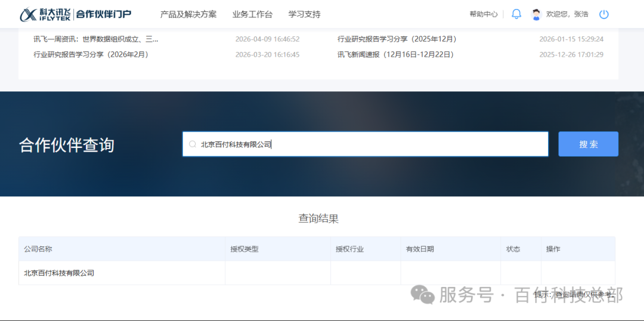Screen dimensions: 644x321
Task: Click the 搜索 button
Action: pos(588,144)
